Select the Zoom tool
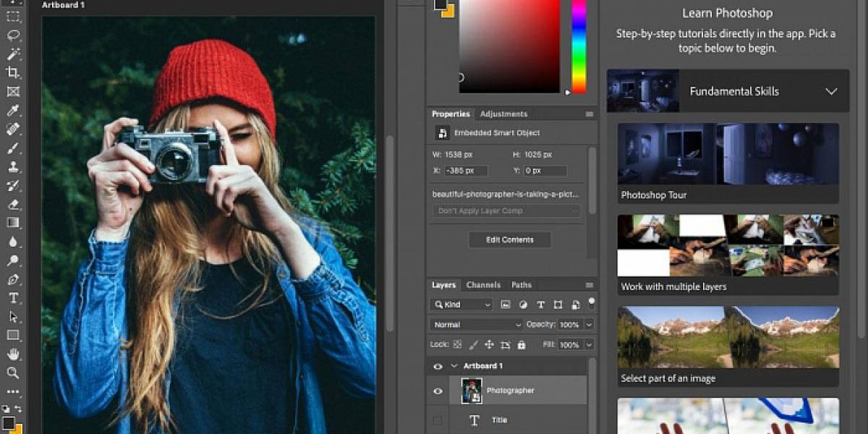868x434 pixels. (13, 373)
